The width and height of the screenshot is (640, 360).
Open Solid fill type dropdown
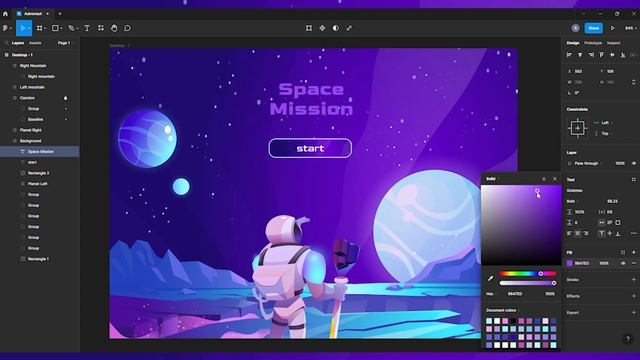[x=493, y=179]
